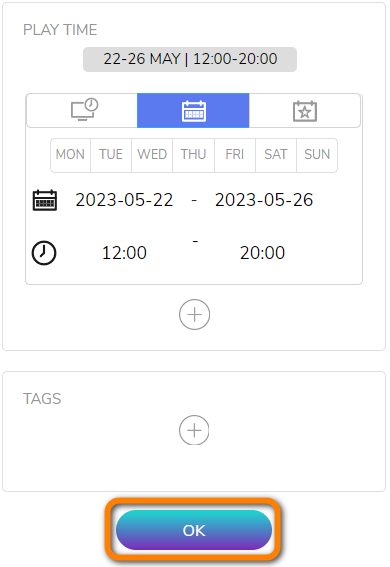Open the 12:00 start time picker
Image resolution: width=390 pixels, height=567 pixels.
pyautogui.click(x=124, y=253)
